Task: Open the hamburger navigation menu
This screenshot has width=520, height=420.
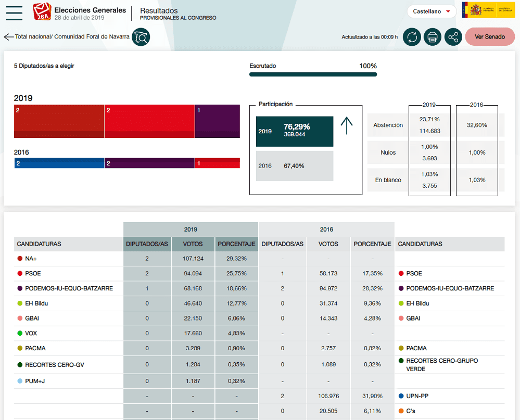Action: pyautogui.click(x=14, y=12)
